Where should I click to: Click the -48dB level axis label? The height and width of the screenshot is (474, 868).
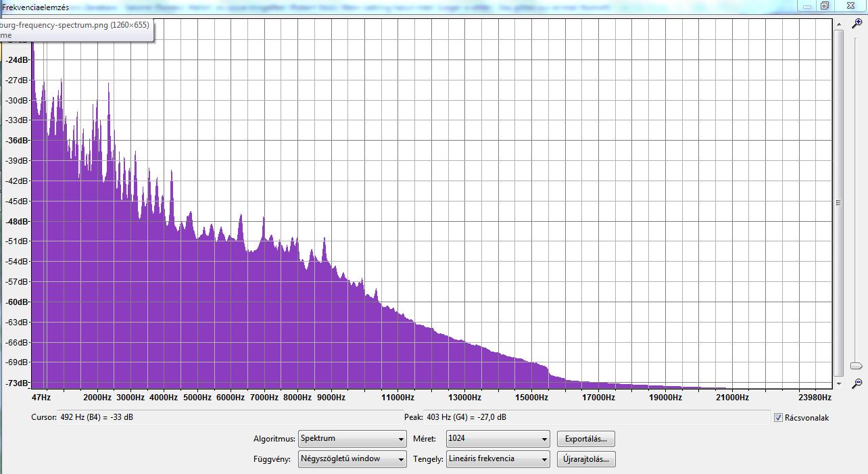[x=17, y=221]
